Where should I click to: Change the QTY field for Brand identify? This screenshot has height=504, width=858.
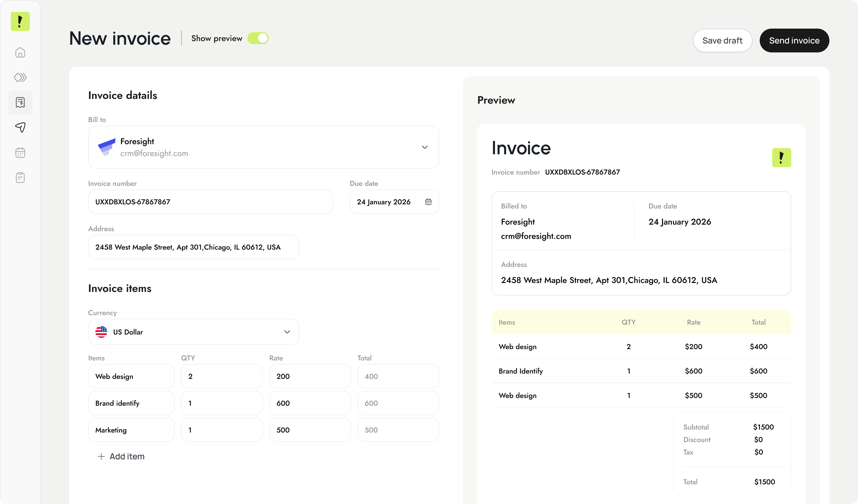click(x=222, y=403)
